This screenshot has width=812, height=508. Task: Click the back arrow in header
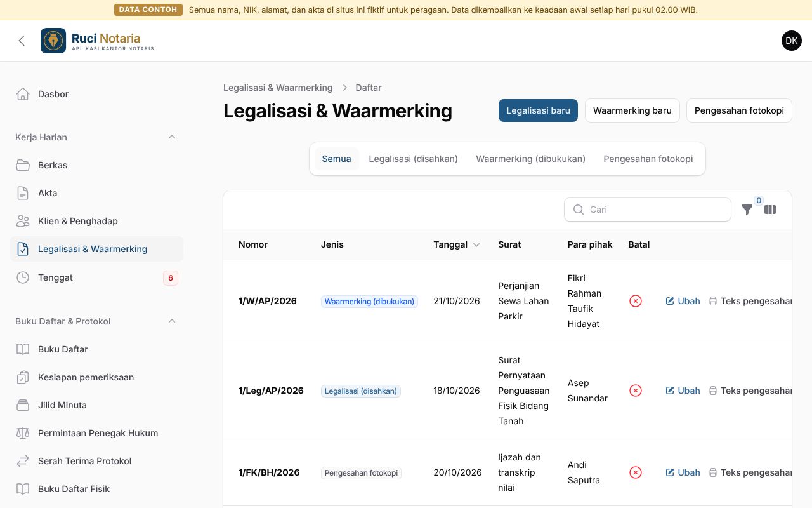coord(22,41)
